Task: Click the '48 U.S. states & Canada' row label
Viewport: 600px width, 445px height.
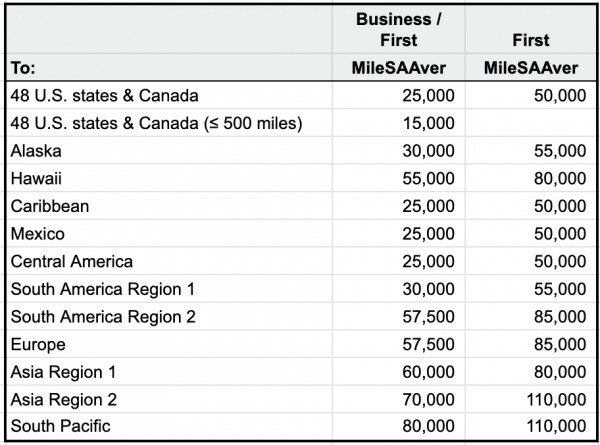Action: pos(104,96)
